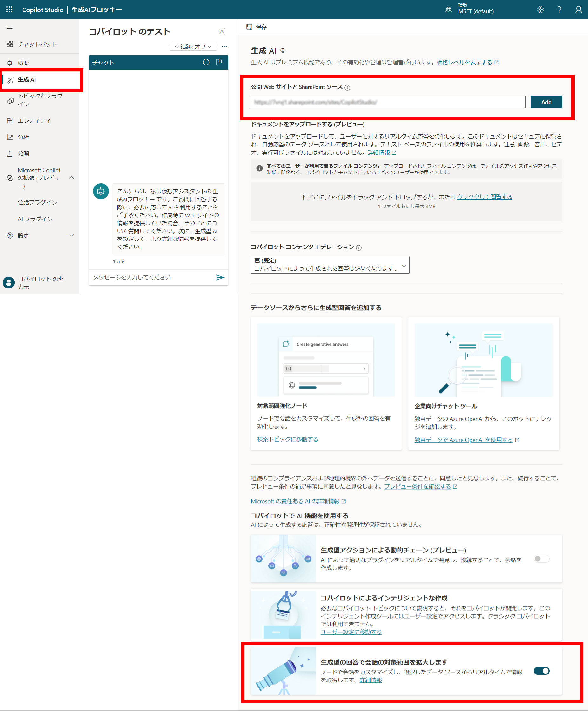Open Microsoft の責任ある AI の詳細情報 link

click(295, 501)
